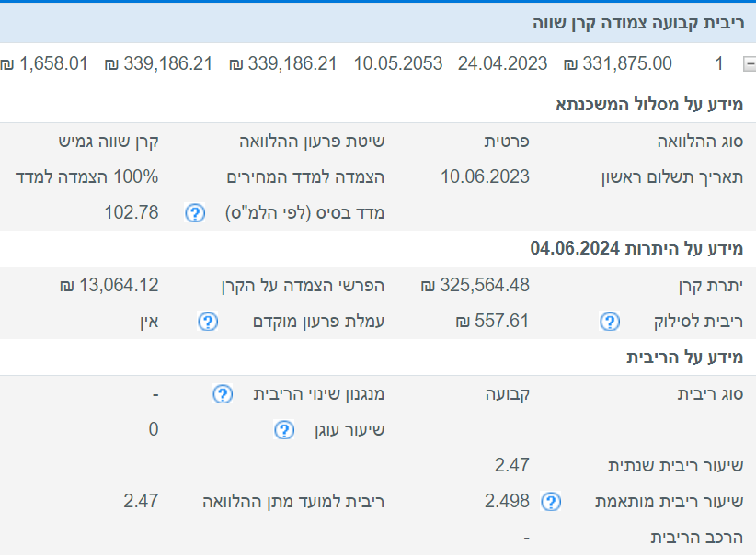Image resolution: width=756 pixels, height=556 pixels.
Task: Open help beside שיעור ריבית מותאמת 2.498
Action: 551,502
